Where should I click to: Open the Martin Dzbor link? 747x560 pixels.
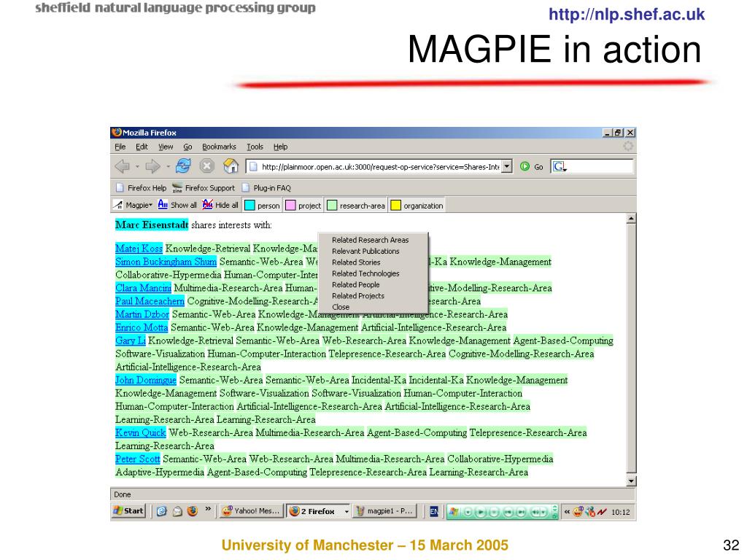(142, 314)
